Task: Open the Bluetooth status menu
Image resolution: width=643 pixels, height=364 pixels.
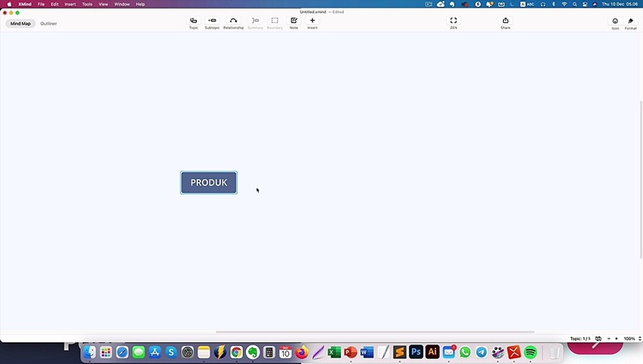Action: point(554,4)
